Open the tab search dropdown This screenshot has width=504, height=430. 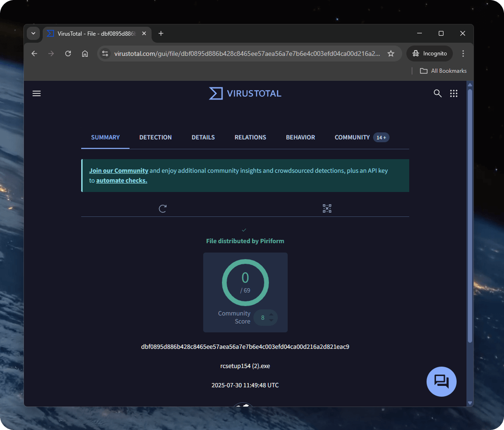[x=33, y=33]
